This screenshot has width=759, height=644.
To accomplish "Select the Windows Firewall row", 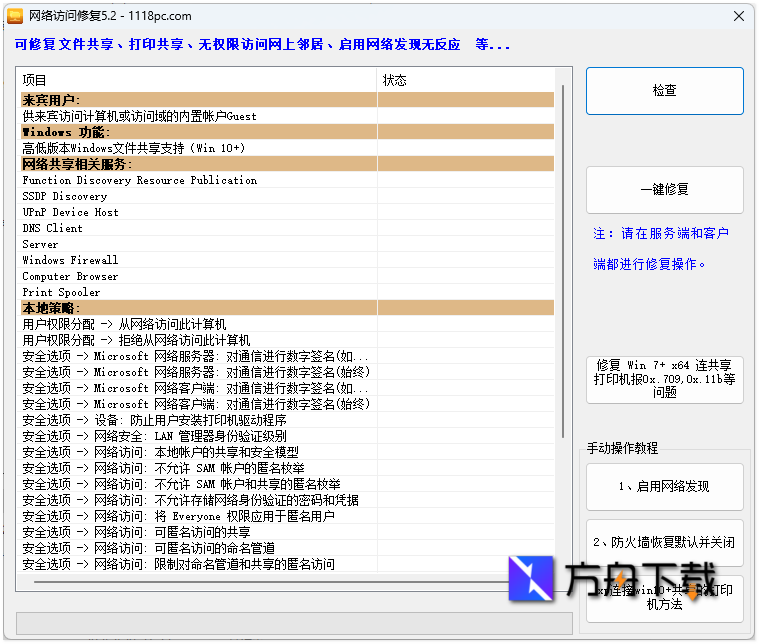I will 287,260.
